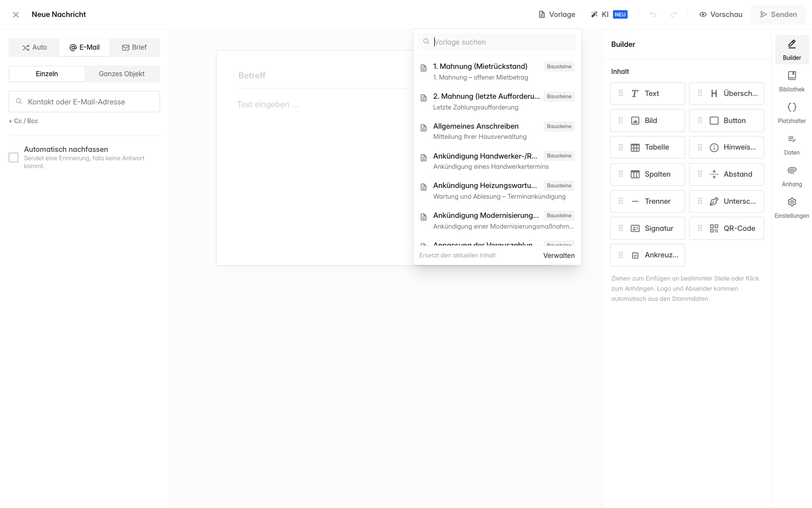The image size is (812, 508).
Task: Click Verwalten to manage templates
Action: [x=559, y=256]
